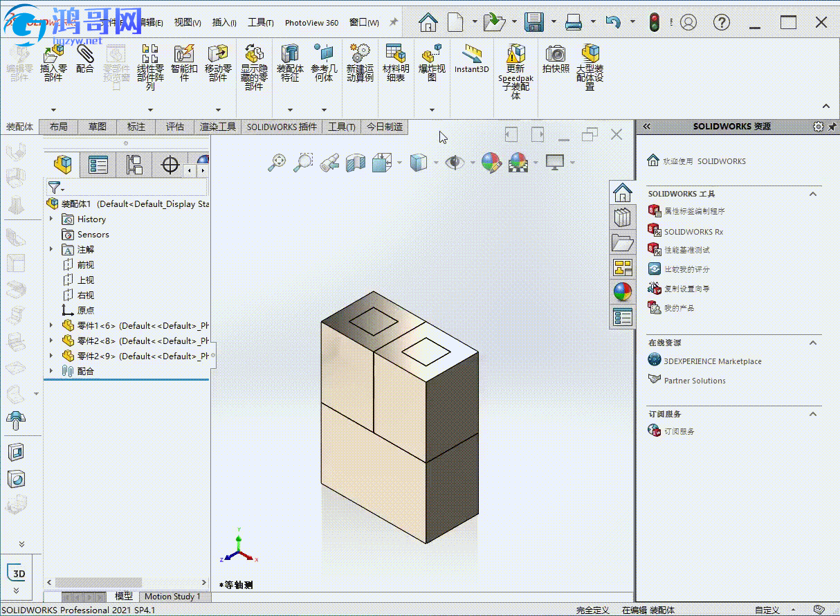Viewport: 840px width, 616px height.
Task: Open the File Explorer folder tab in the task pane
Action: click(623, 242)
